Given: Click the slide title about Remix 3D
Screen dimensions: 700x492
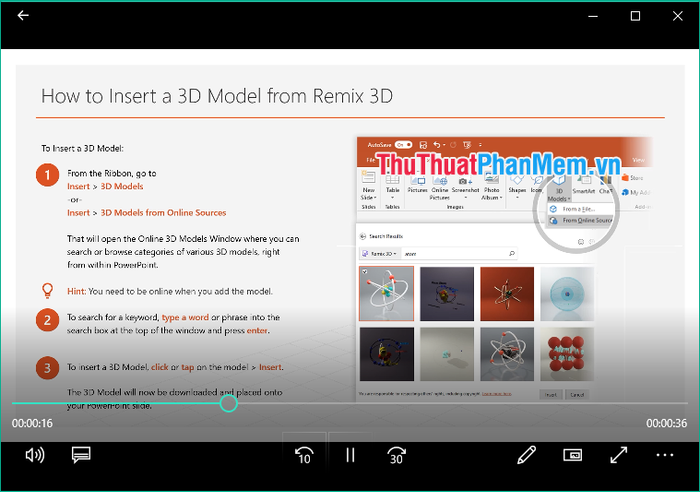Looking at the screenshot, I should pyautogui.click(x=217, y=96).
